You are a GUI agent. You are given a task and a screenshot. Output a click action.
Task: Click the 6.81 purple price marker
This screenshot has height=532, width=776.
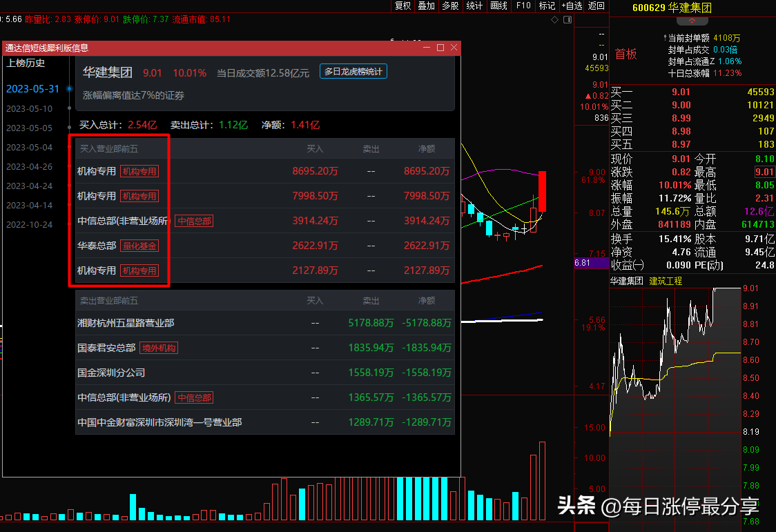click(x=591, y=262)
